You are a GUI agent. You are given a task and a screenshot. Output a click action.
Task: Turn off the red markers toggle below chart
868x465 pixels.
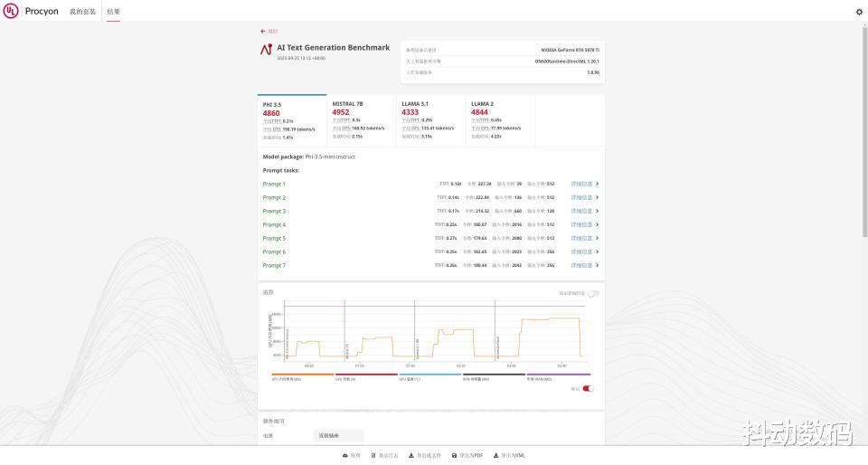[588, 389]
